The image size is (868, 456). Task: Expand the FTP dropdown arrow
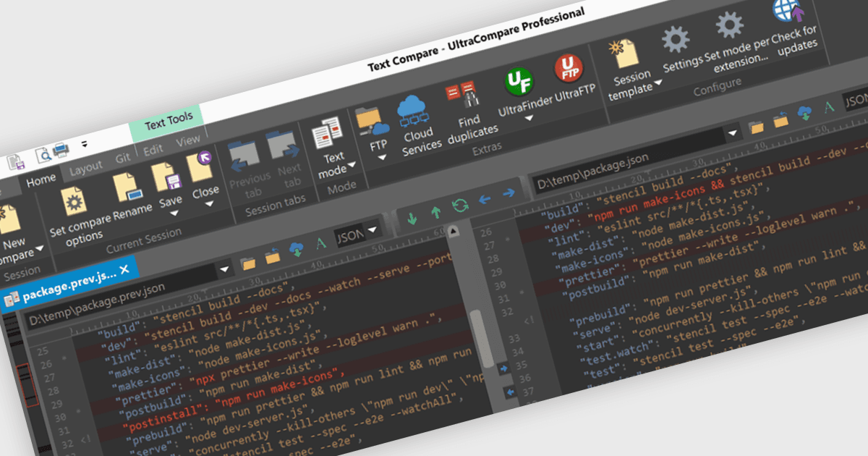tap(381, 158)
